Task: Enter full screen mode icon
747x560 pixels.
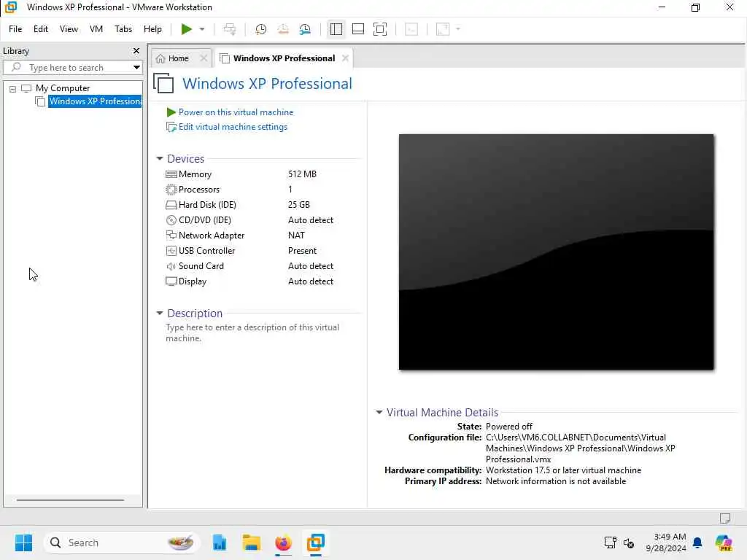Action: point(380,29)
